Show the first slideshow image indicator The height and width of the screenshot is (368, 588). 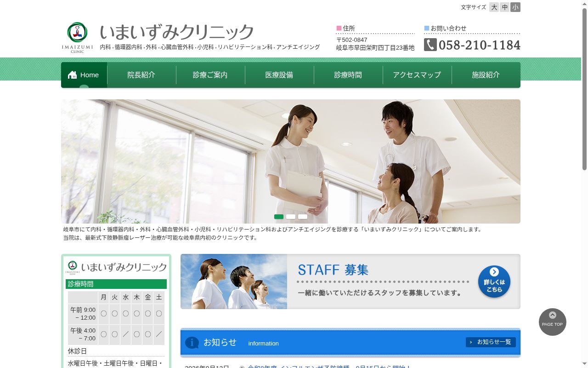click(279, 217)
